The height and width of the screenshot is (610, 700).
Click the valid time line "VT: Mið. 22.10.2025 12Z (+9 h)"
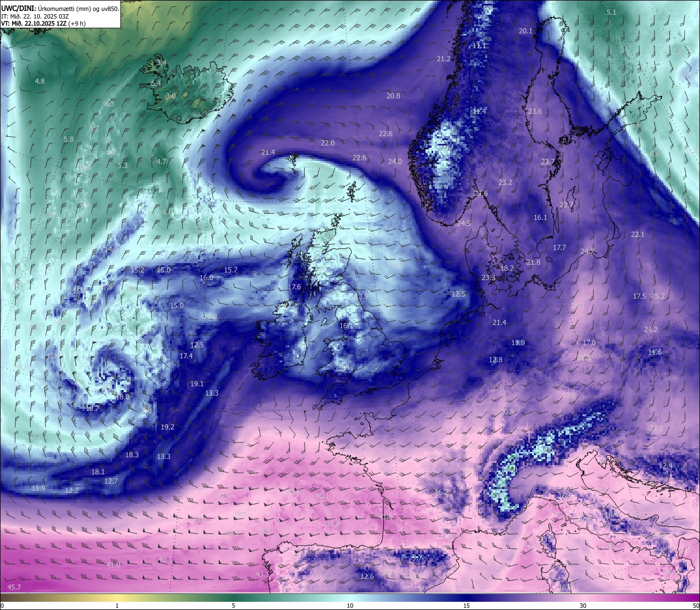44,23
